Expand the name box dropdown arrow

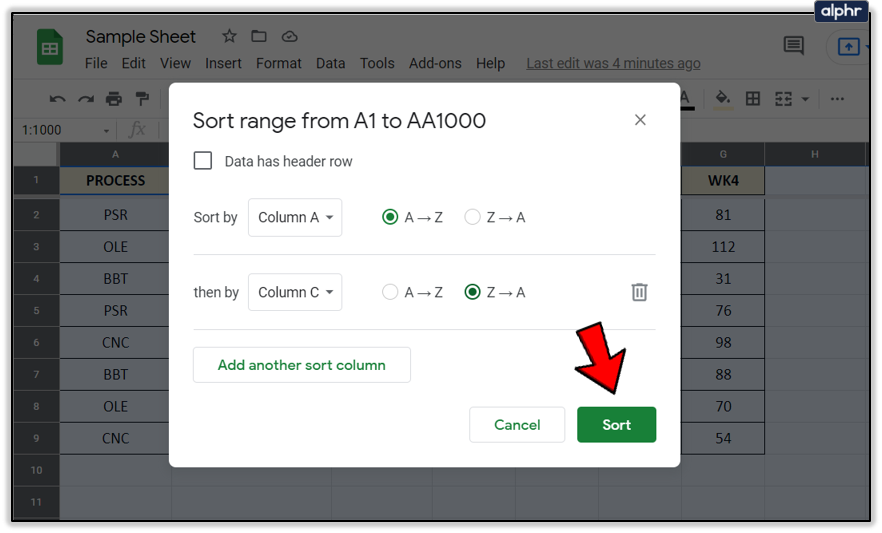(106, 131)
